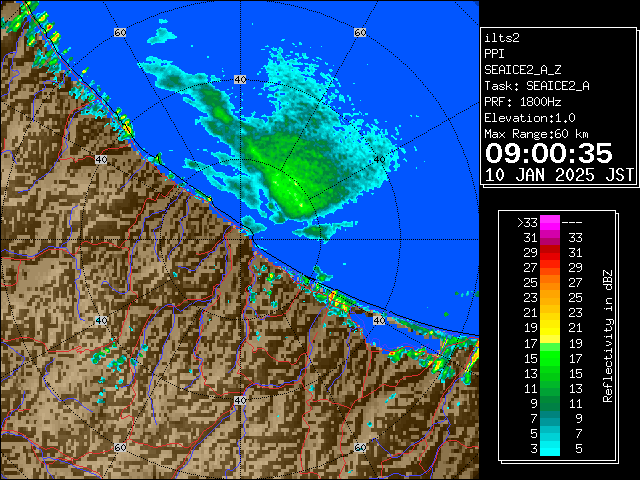This screenshot has width=640, height=480.
Task: Click the radar site name 'ilts2'
Action: (x=502, y=38)
